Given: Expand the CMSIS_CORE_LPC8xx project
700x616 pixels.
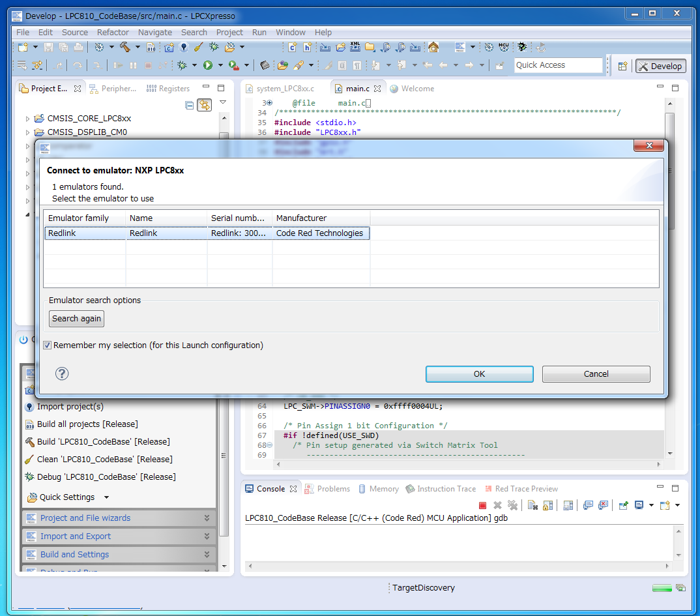Looking at the screenshot, I should (x=27, y=119).
